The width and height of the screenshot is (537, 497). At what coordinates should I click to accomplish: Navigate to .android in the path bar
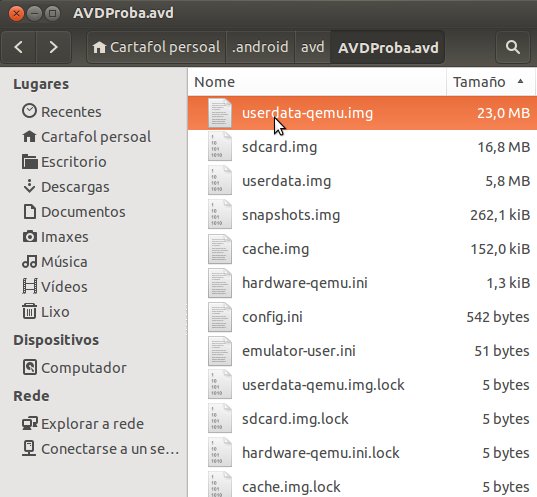[x=260, y=47]
